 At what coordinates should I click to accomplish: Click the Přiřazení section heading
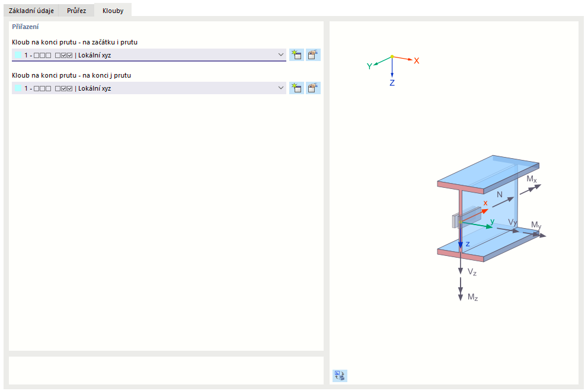coord(25,27)
